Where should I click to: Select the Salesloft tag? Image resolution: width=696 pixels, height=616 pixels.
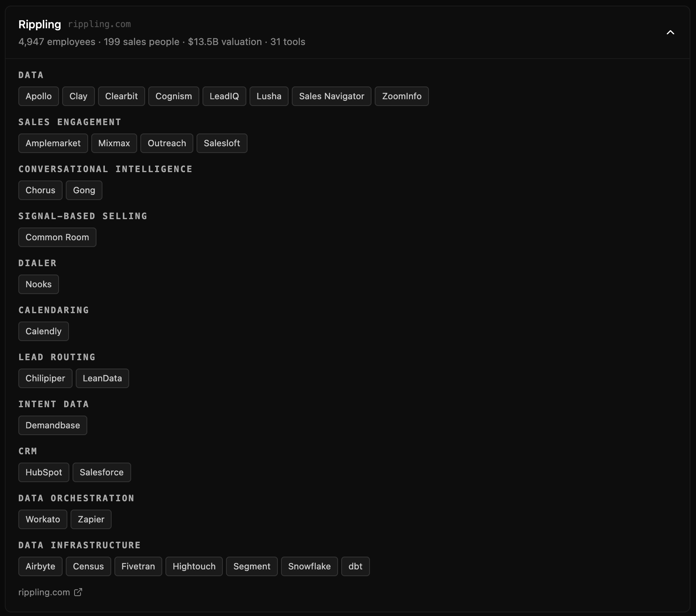point(222,143)
